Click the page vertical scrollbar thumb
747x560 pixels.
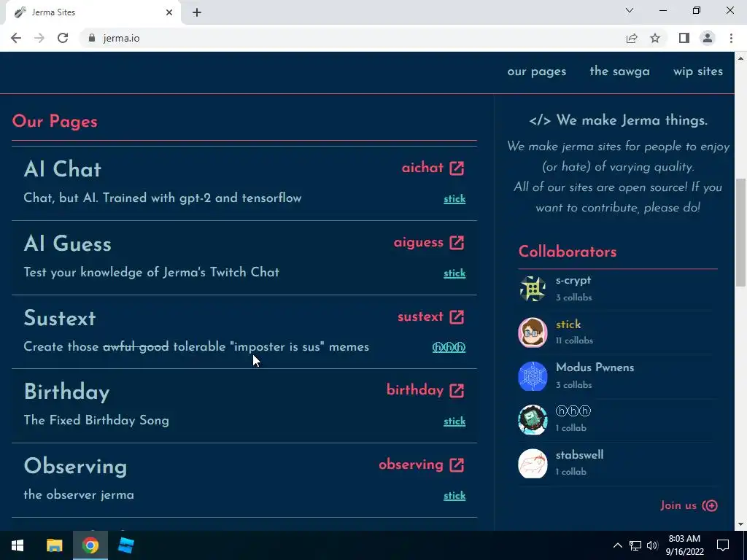pyautogui.click(x=740, y=233)
